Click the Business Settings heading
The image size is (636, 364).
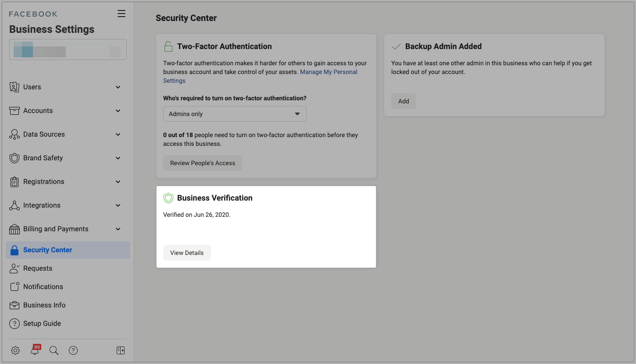52,29
